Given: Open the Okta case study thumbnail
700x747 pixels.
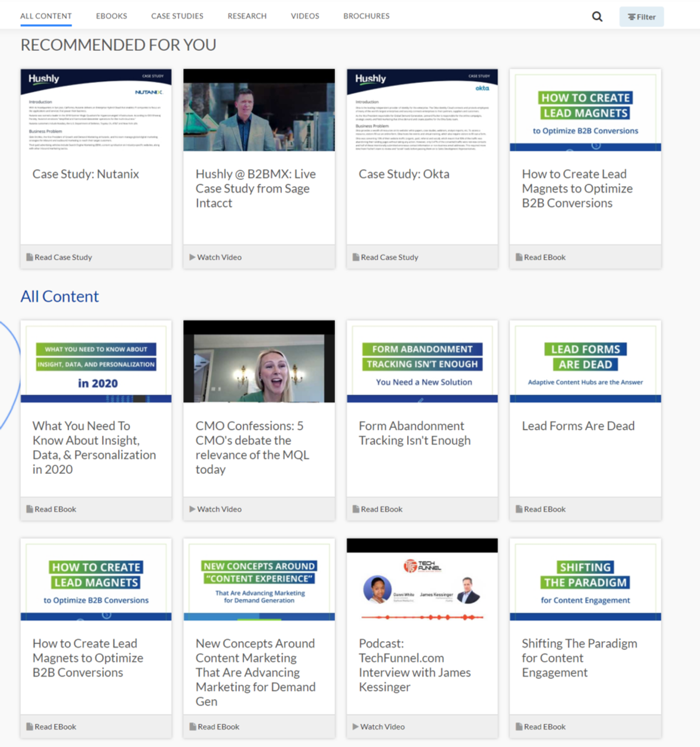Looking at the screenshot, I should pos(422,110).
